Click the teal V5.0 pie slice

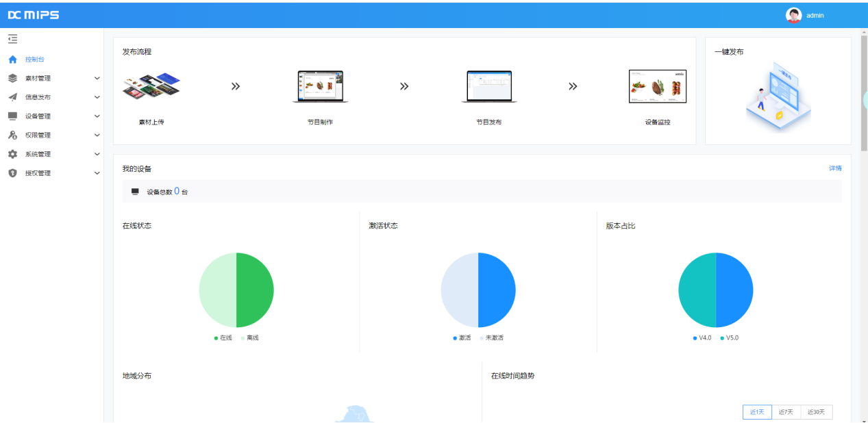coord(697,290)
